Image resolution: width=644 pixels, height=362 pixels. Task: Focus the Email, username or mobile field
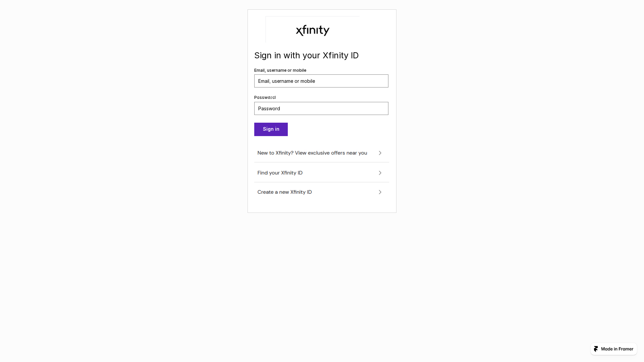pos(321,81)
